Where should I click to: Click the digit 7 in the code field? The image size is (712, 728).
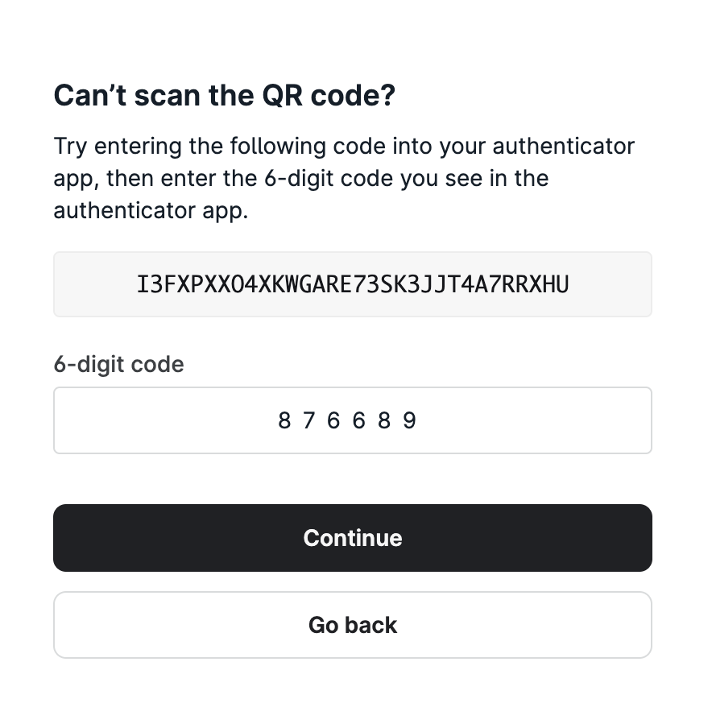pos(308,420)
